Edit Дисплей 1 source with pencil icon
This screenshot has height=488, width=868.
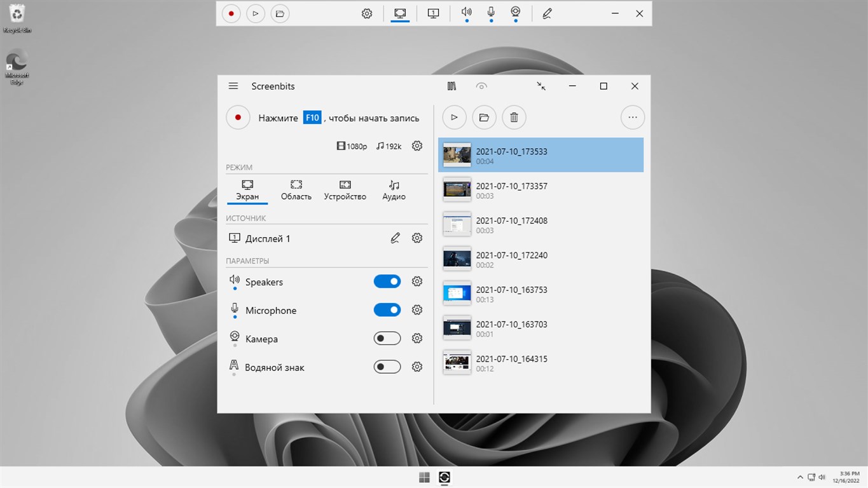click(396, 238)
